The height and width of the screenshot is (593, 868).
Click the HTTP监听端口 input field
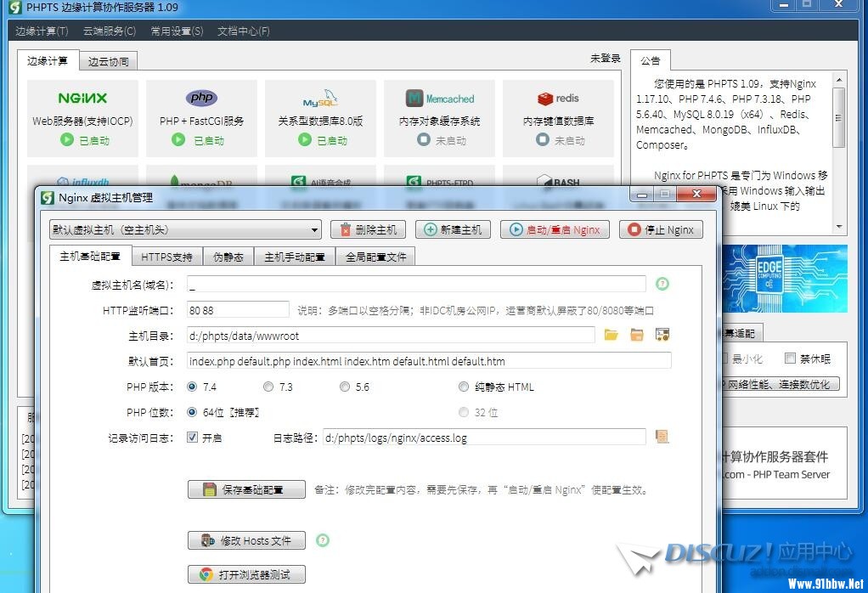238,311
